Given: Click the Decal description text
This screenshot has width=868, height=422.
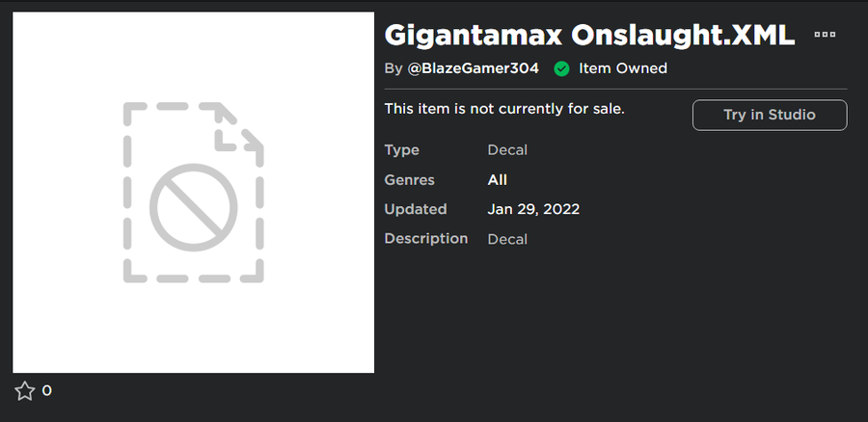Looking at the screenshot, I should (507, 239).
